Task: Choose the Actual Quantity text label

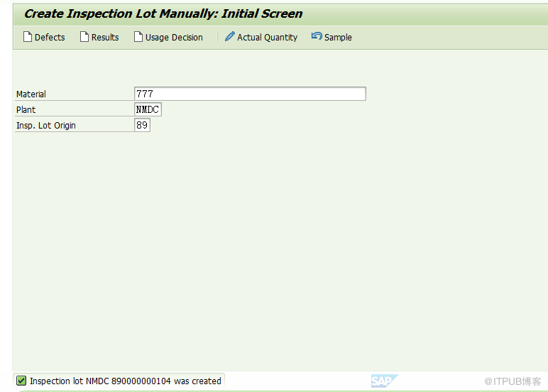Action: click(x=267, y=38)
